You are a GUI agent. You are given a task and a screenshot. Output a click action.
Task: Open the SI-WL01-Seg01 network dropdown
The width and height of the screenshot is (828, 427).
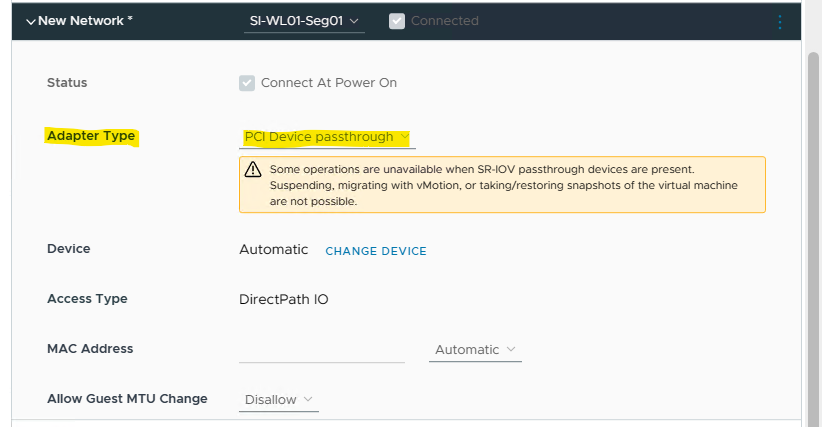click(304, 21)
